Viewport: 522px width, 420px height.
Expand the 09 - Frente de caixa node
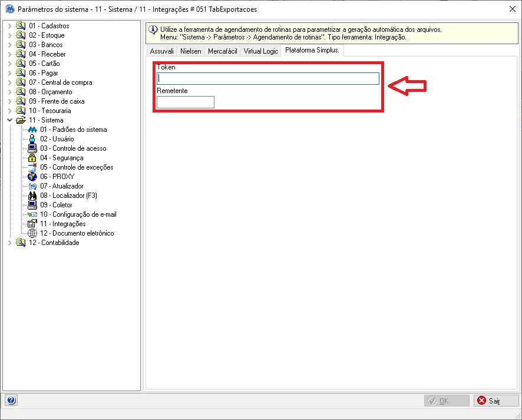[9, 101]
